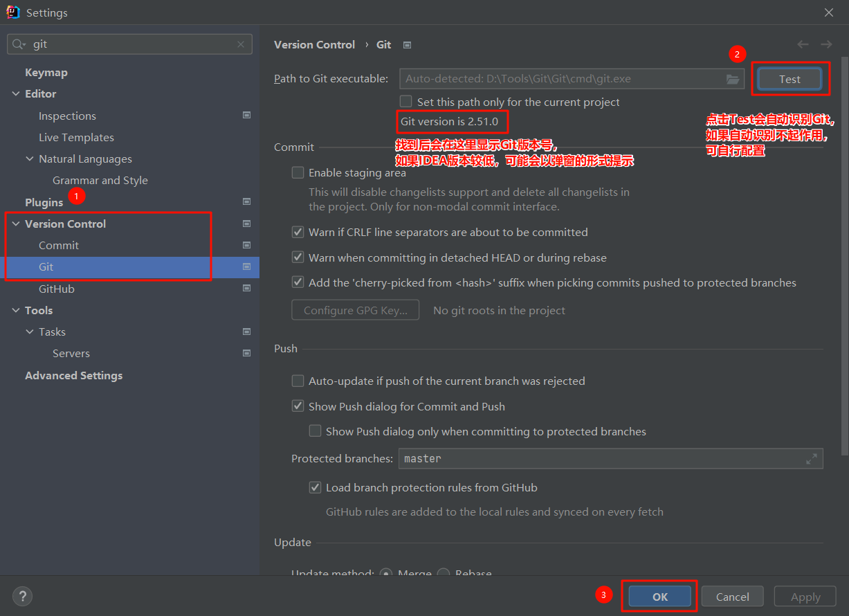Click 'Version Control' in the breadcrumb
This screenshot has height=616, width=849.
click(x=314, y=44)
